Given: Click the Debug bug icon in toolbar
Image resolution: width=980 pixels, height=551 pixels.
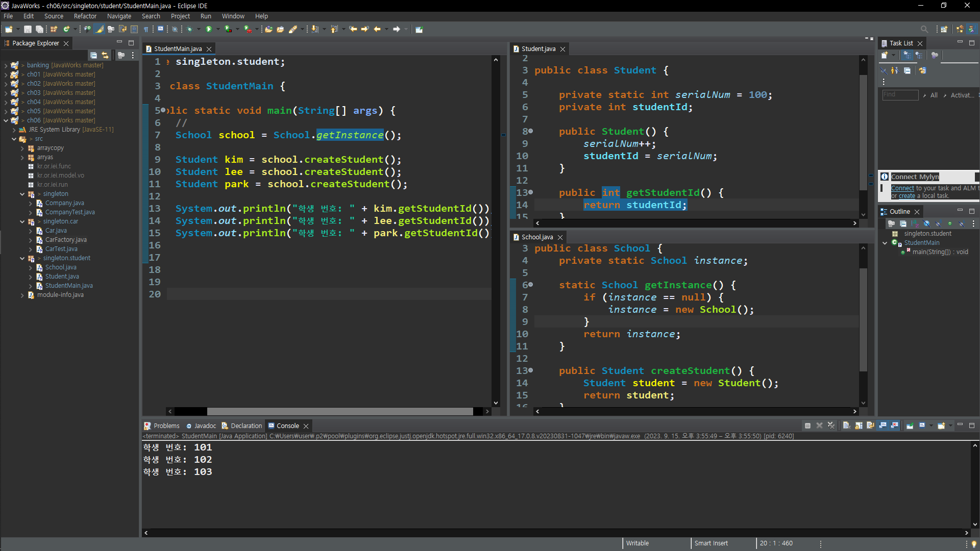Looking at the screenshot, I should click(190, 29).
